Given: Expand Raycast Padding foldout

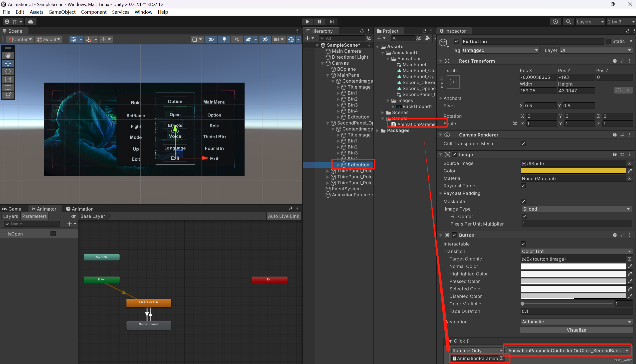Looking at the screenshot, I should pos(441,193).
